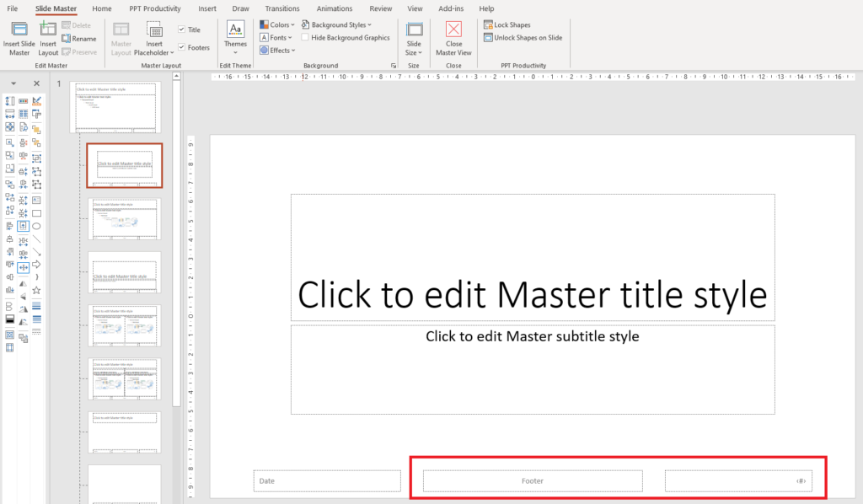The height and width of the screenshot is (504, 863).
Task: Select the title-only layout thumbnail
Action: [125, 432]
